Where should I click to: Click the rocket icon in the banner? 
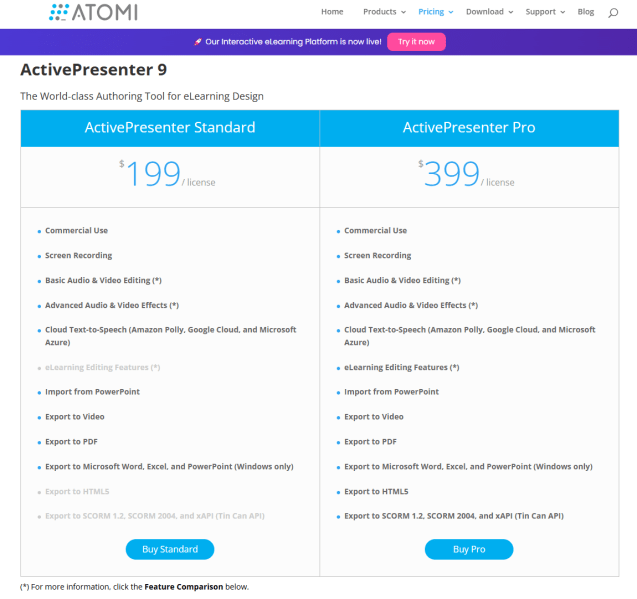(x=197, y=42)
